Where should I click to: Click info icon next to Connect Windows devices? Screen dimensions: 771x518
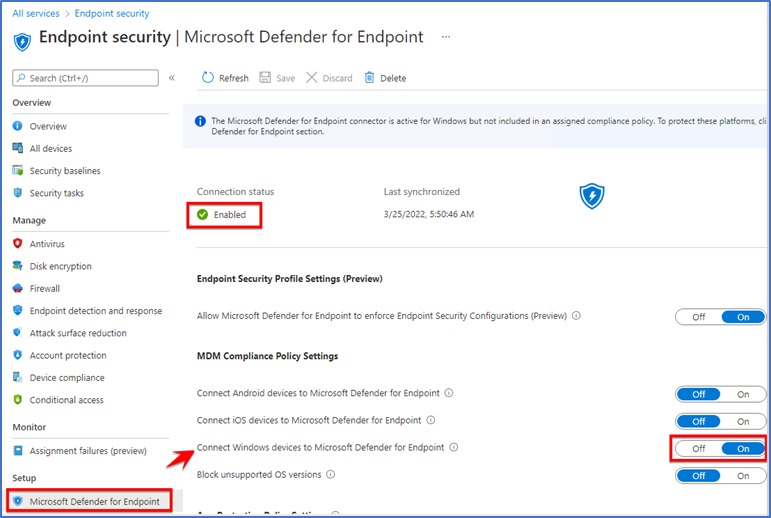click(x=454, y=447)
